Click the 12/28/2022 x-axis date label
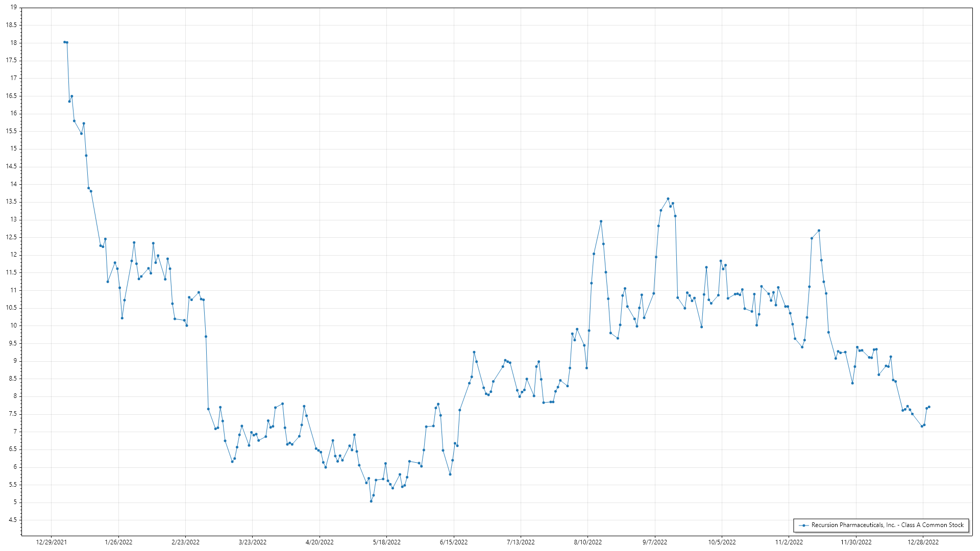The image size is (980, 551). [923, 542]
